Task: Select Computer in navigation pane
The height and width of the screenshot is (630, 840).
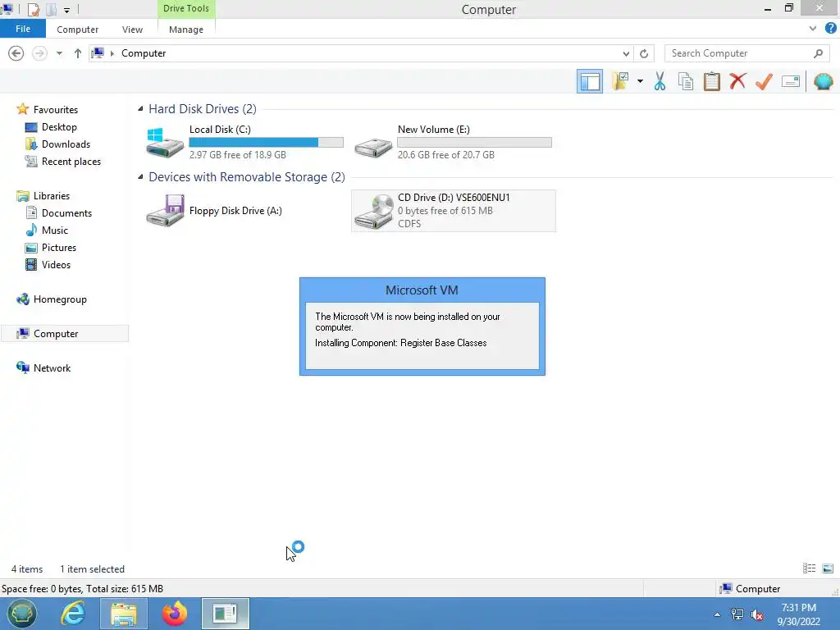Action: (x=65, y=333)
